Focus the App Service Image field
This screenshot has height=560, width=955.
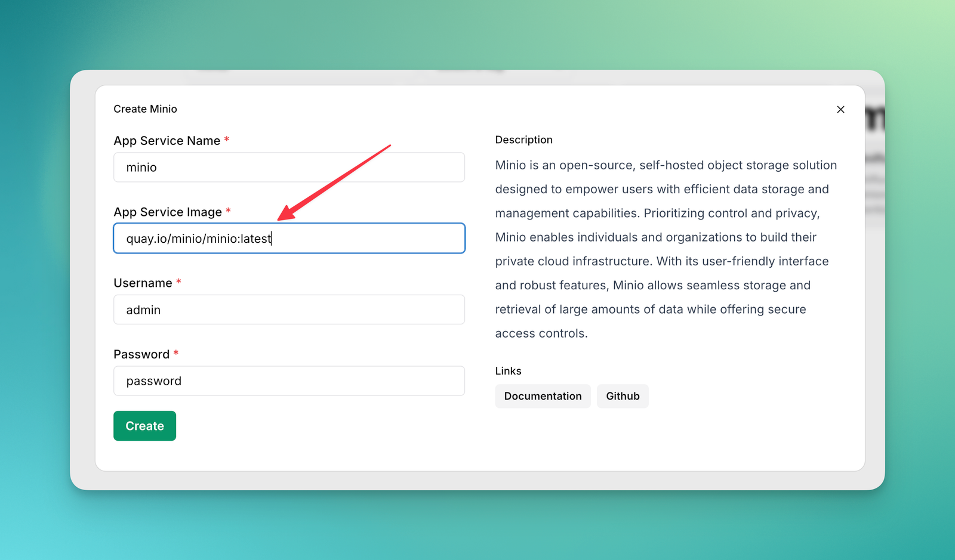(x=289, y=239)
